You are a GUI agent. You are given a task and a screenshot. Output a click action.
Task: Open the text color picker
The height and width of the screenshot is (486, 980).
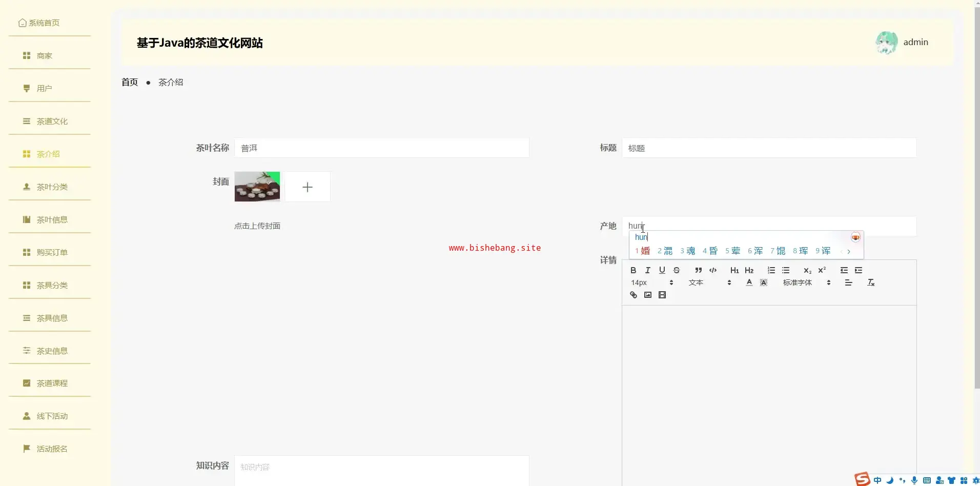click(749, 282)
